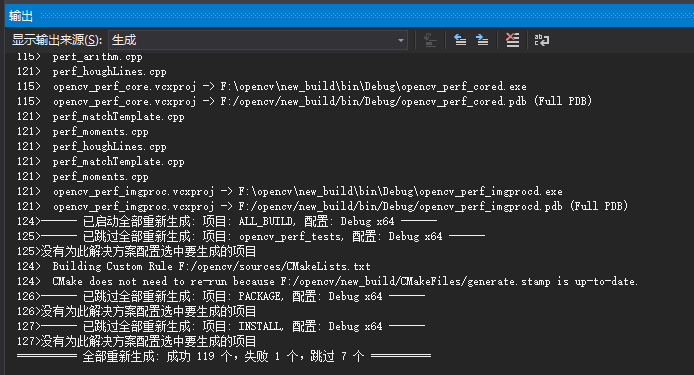
Task: Select the Building Custom Rule CMakeLists.txt line
Action: pyautogui.click(x=194, y=267)
